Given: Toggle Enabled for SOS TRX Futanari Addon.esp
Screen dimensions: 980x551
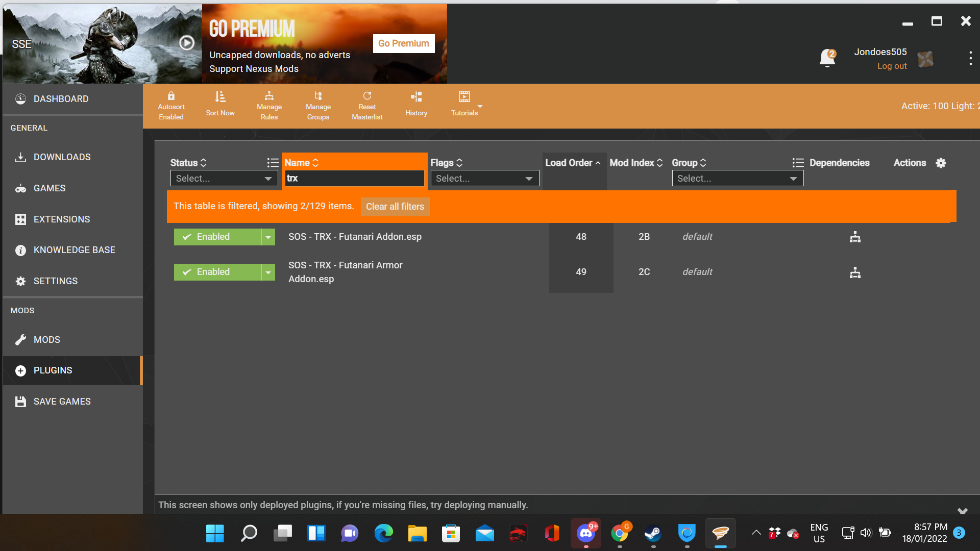Looking at the screenshot, I should [217, 237].
